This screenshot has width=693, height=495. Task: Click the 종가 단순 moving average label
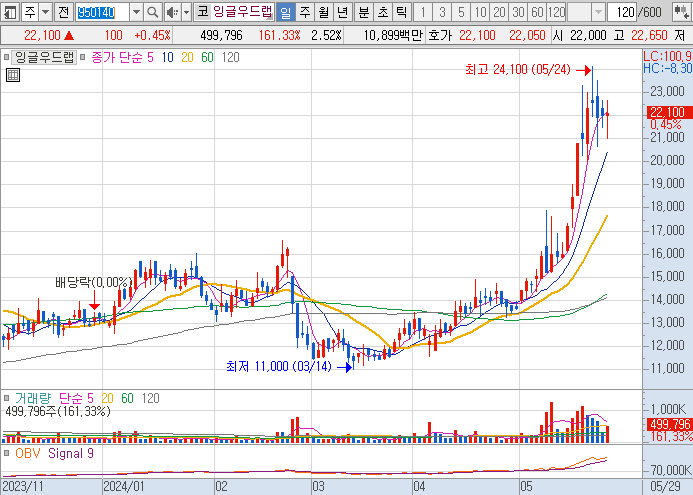118,57
